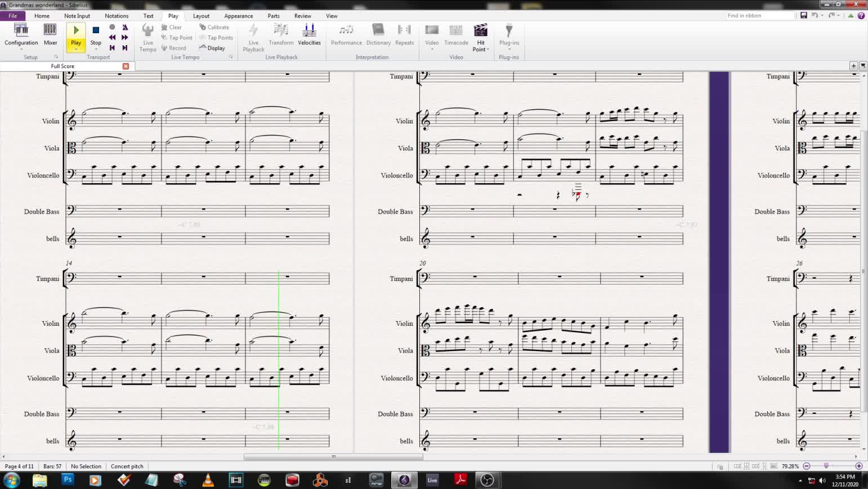Click the Concert pitch status indicator
868x489 pixels.
pos(127,466)
